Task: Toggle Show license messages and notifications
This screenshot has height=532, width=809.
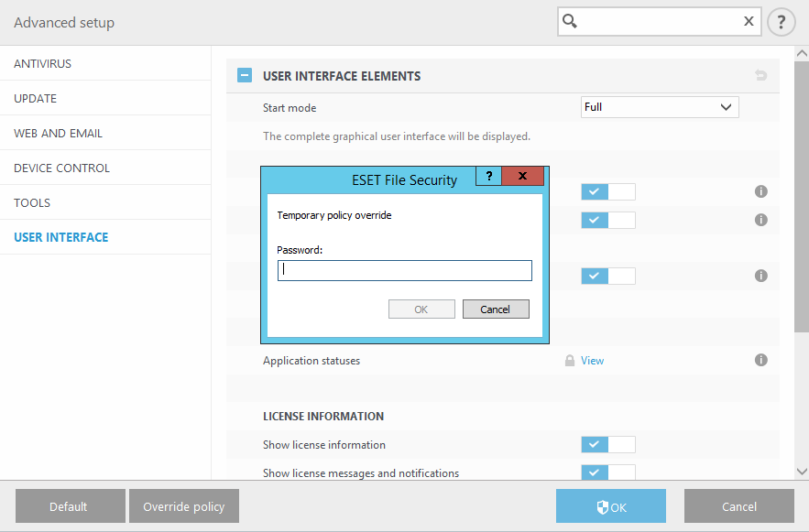Action: pyautogui.click(x=607, y=472)
